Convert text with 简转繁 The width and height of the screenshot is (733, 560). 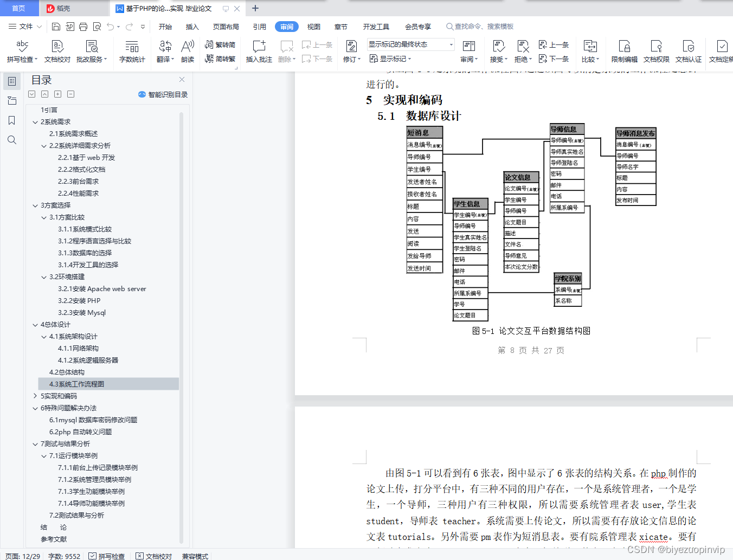click(x=220, y=59)
